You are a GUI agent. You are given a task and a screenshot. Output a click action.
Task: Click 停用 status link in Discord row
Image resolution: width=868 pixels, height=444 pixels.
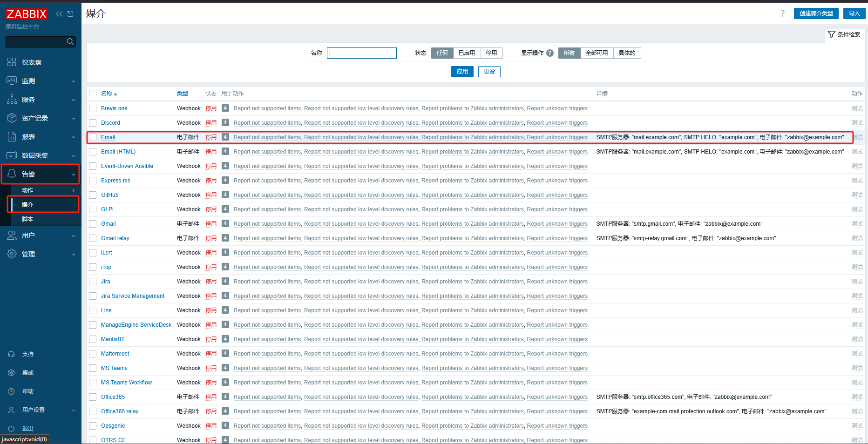pyautogui.click(x=211, y=123)
